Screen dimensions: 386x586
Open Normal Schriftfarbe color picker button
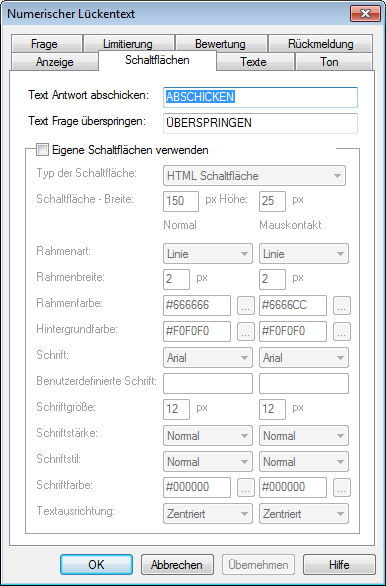[x=246, y=487]
